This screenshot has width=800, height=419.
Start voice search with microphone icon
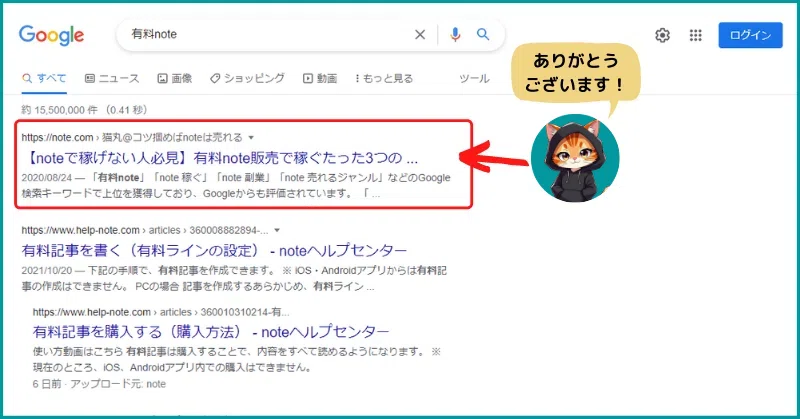coord(455,34)
